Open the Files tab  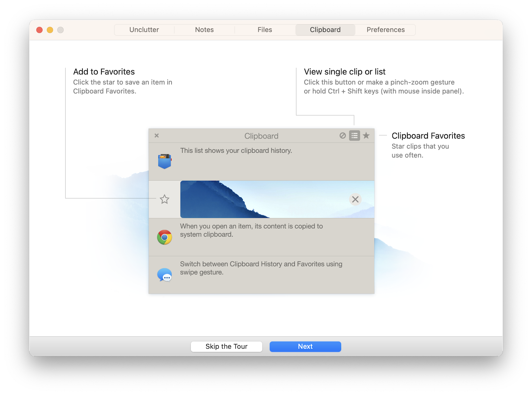(x=264, y=30)
